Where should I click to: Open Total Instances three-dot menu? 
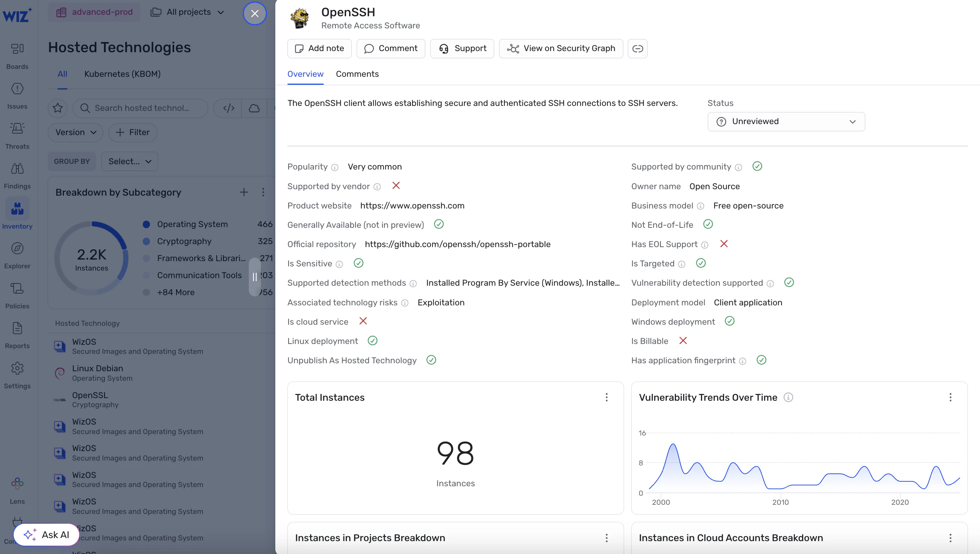pyautogui.click(x=607, y=397)
